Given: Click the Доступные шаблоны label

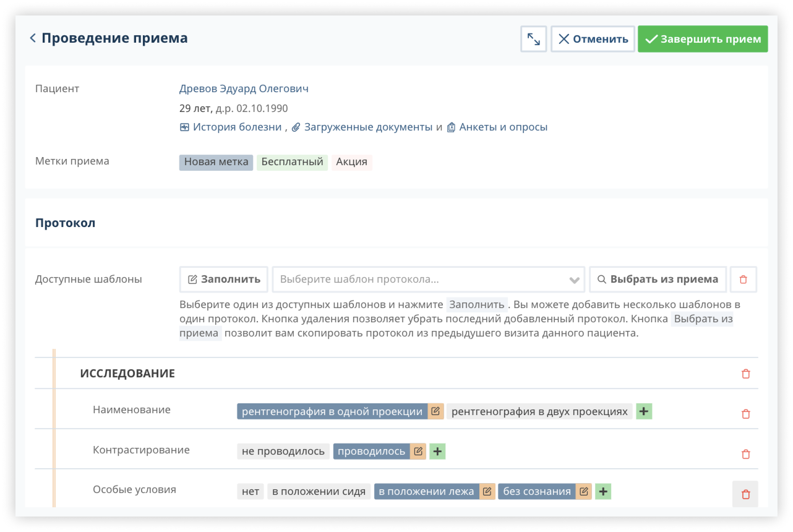Looking at the screenshot, I should tap(88, 279).
